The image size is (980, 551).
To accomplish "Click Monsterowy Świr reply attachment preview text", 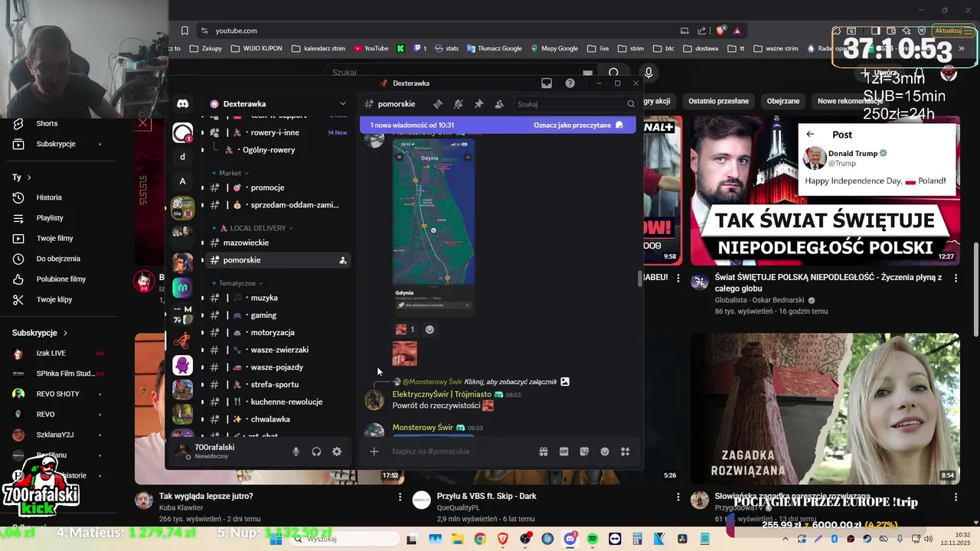I will 511,382.
